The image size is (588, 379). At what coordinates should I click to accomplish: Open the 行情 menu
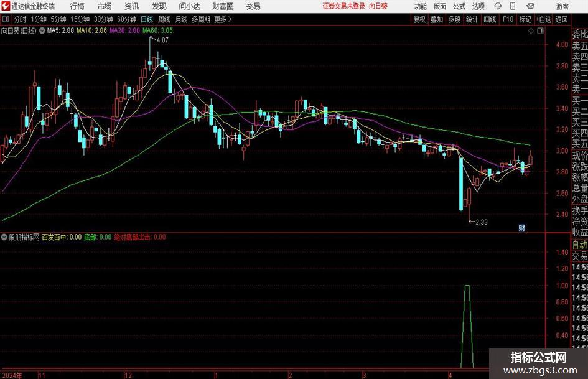(x=77, y=6)
